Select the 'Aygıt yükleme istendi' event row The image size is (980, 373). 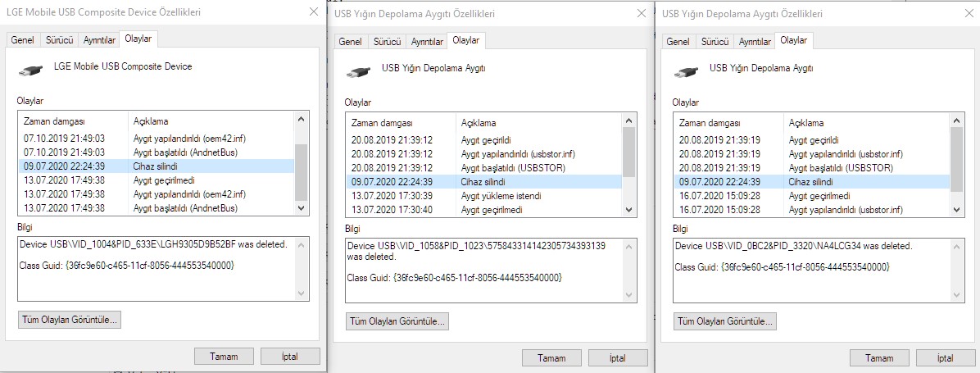pyautogui.click(x=483, y=196)
